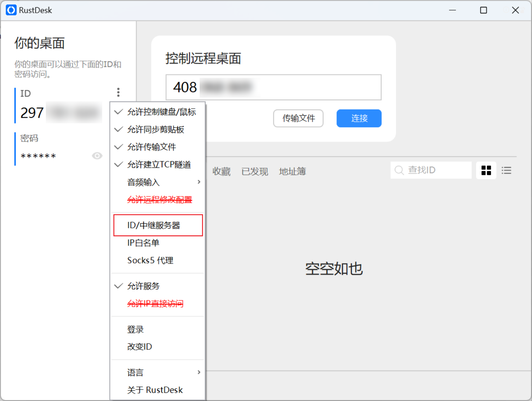This screenshot has width=532, height=401.
Task: Click the 传输文件 button
Action: [x=298, y=118]
